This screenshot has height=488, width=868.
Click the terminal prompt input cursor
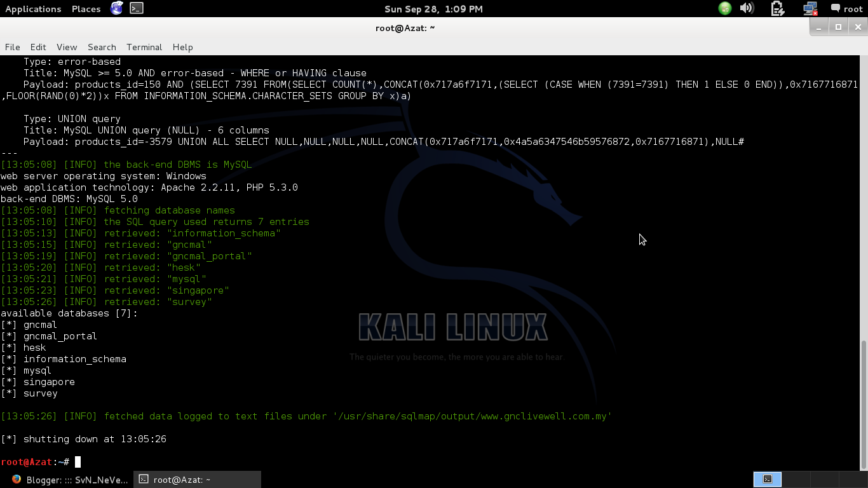click(x=78, y=462)
